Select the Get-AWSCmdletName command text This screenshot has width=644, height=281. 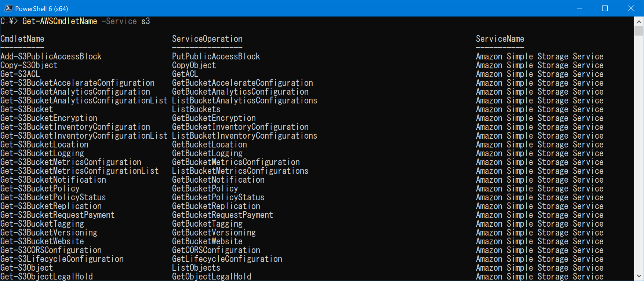click(x=59, y=21)
